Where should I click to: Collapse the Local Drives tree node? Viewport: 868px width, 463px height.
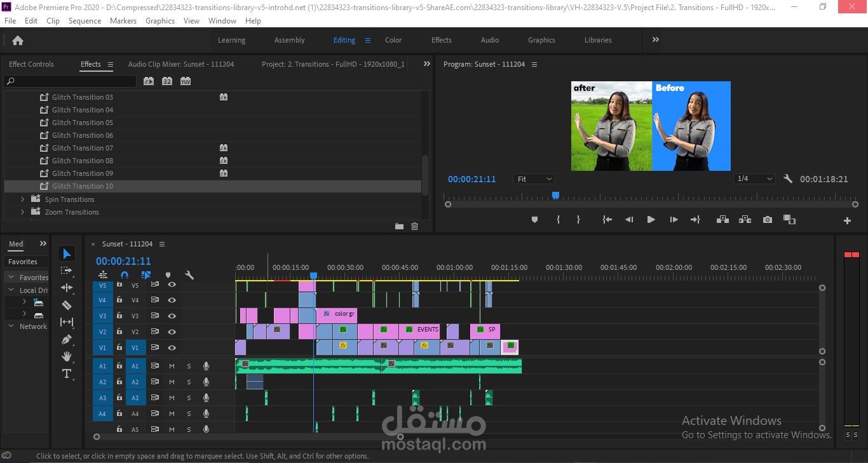pos(11,290)
